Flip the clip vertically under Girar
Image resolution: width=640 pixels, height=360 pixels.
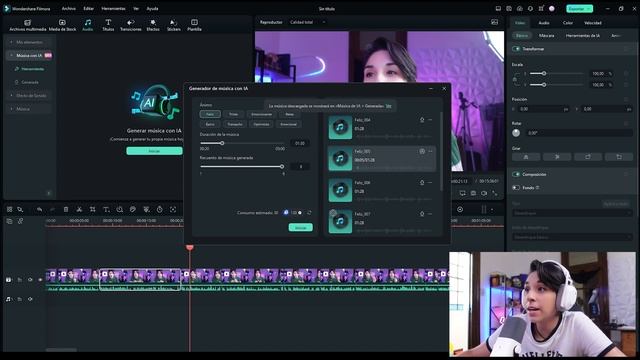[557, 157]
